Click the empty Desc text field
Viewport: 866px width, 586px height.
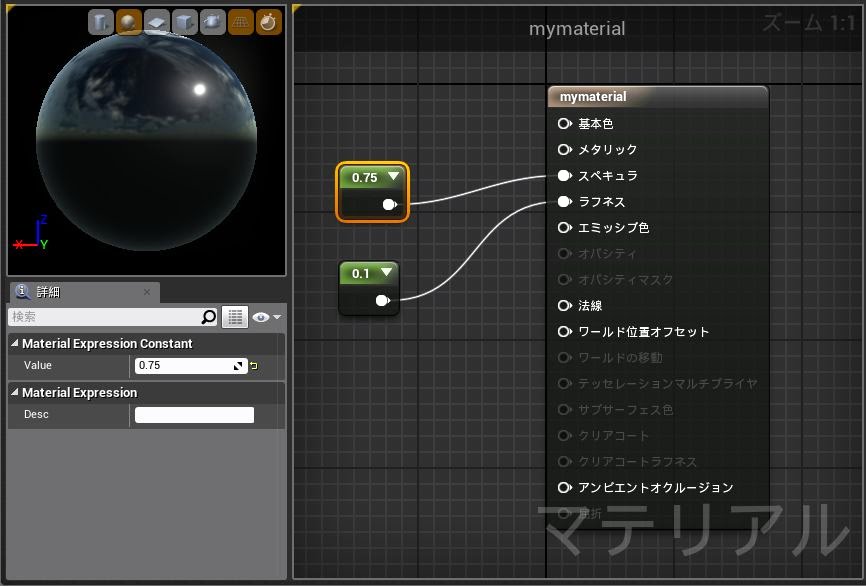click(x=194, y=415)
